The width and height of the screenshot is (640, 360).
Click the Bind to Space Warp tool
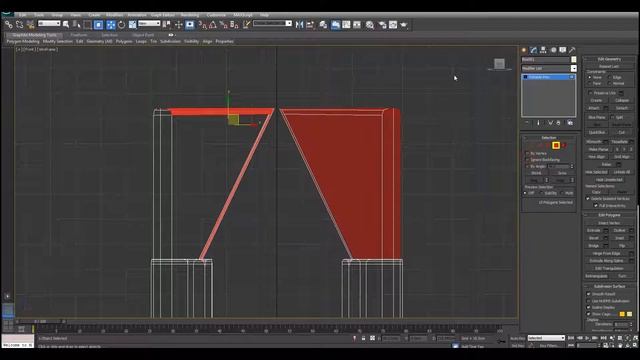click(30, 25)
